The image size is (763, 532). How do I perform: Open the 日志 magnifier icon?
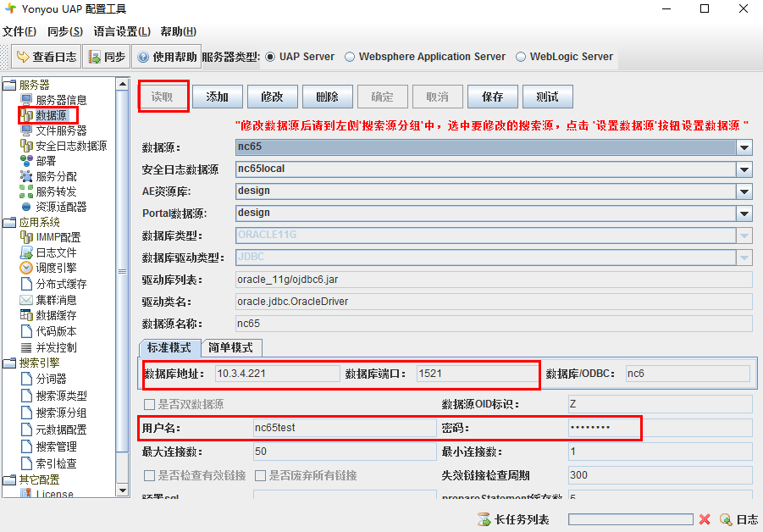(x=726, y=519)
